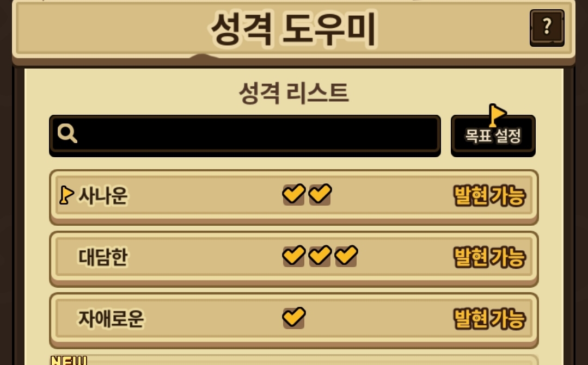Click the first checkmark in 대담한 row
This screenshot has height=365, width=588.
(x=293, y=256)
